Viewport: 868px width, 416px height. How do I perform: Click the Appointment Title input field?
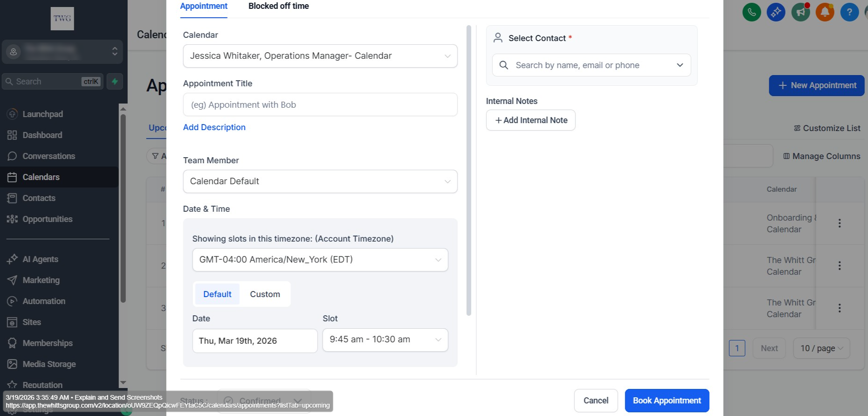(x=320, y=104)
